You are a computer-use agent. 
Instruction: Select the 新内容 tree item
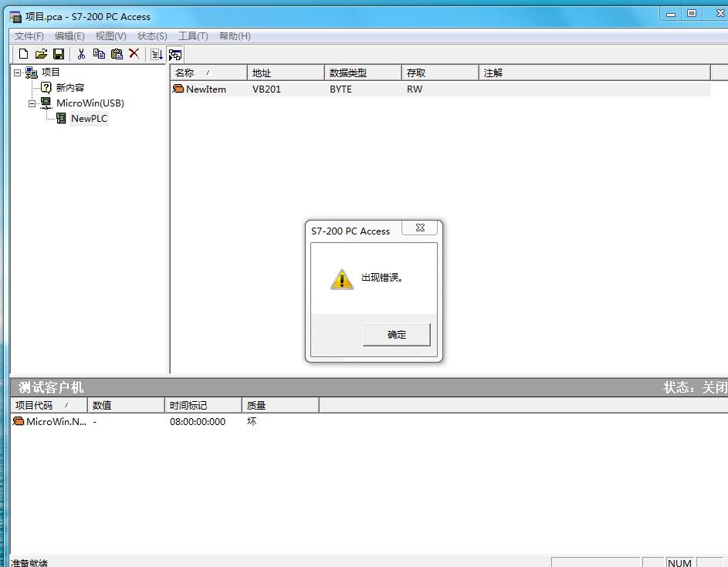70,88
